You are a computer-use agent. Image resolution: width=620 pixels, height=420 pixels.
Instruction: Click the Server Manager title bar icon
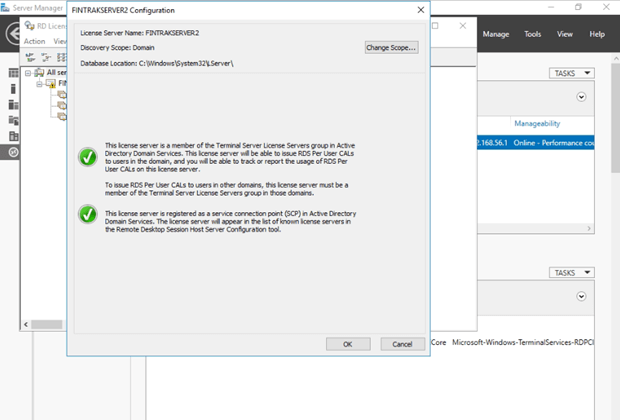pyautogui.click(x=5, y=8)
